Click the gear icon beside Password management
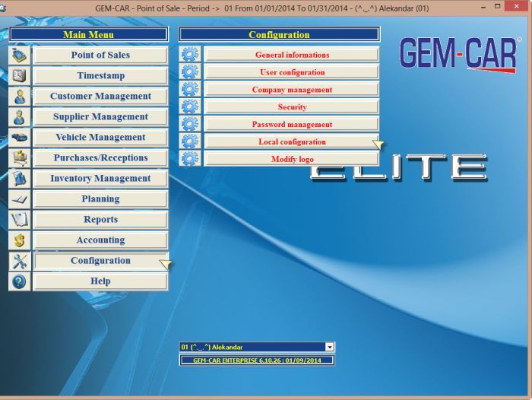This screenshot has width=532, height=400. tap(190, 124)
